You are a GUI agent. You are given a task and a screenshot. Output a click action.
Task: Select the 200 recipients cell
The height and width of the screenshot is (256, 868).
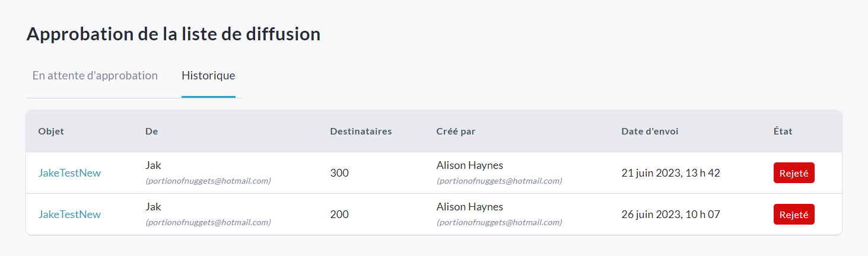[339, 215]
